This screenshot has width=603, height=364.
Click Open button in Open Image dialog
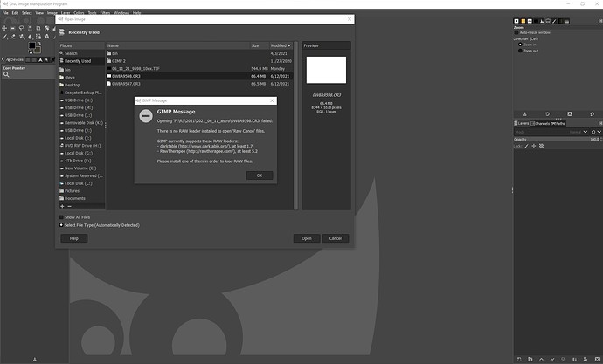307,238
